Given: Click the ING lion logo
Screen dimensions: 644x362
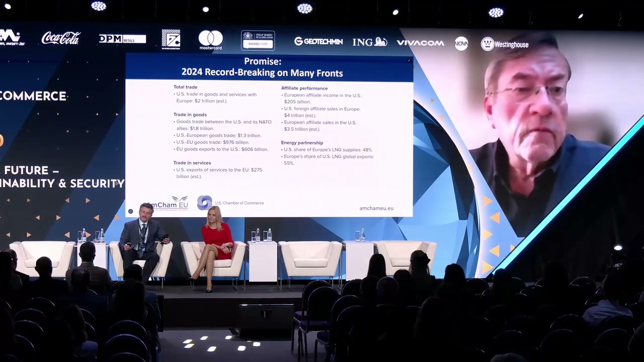Looking at the screenshot, I should 370,42.
